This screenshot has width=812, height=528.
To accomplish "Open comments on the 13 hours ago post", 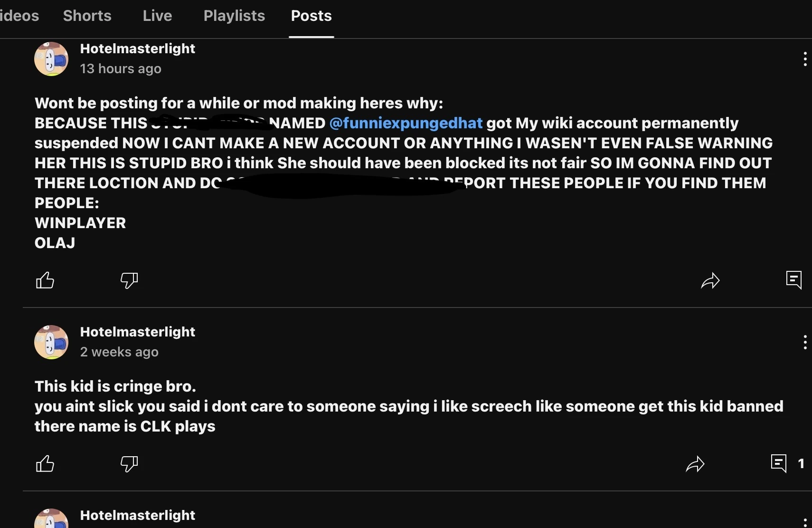I will pyautogui.click(x=793, y=280).
